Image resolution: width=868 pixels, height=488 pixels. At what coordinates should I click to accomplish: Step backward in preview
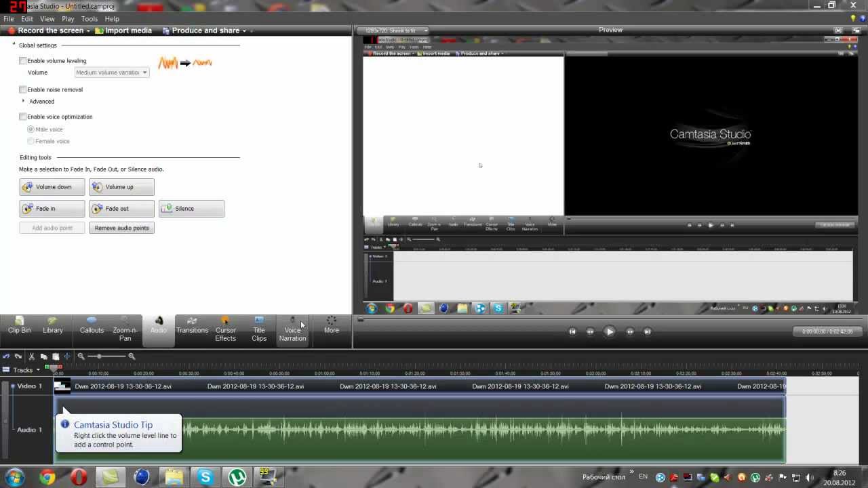[590, 331]
